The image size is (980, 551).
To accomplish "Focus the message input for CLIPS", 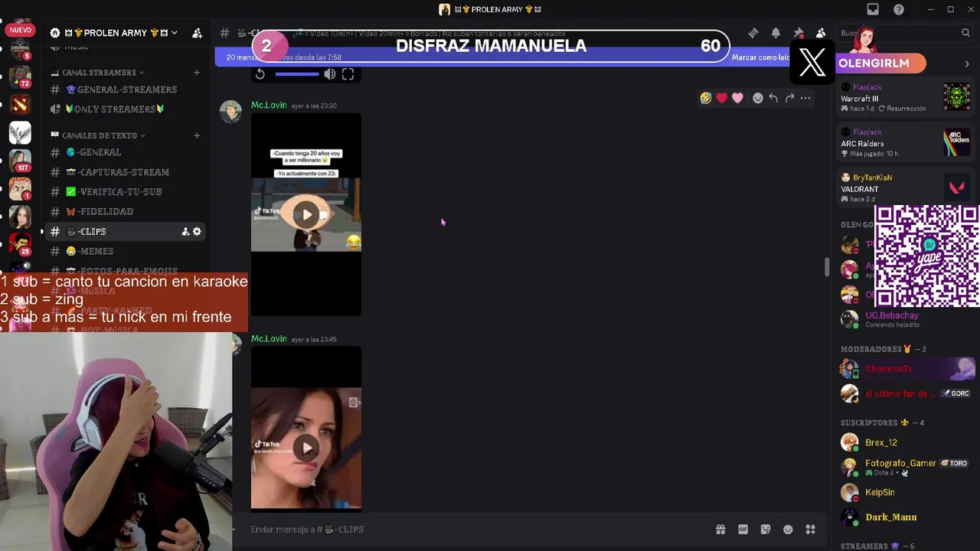I will click(475, 530).
